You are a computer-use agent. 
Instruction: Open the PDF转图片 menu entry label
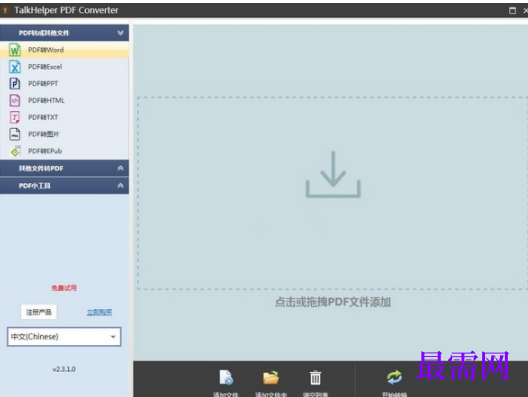[44, 134]
